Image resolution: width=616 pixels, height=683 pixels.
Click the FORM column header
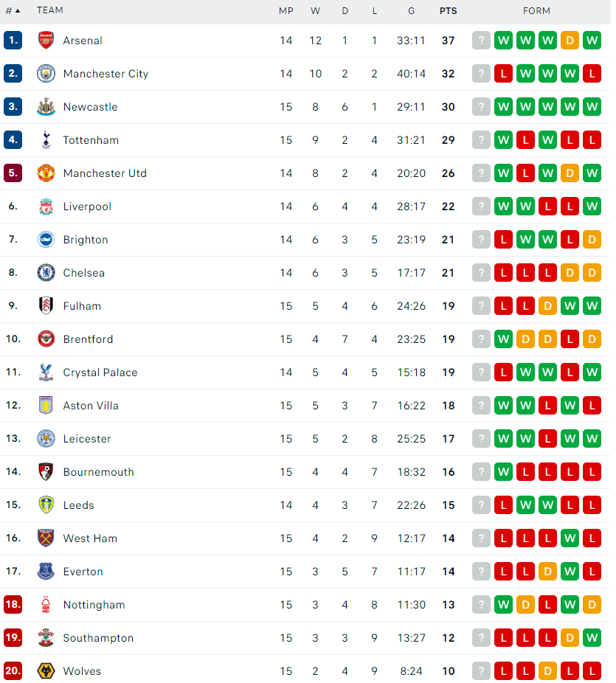537,11
